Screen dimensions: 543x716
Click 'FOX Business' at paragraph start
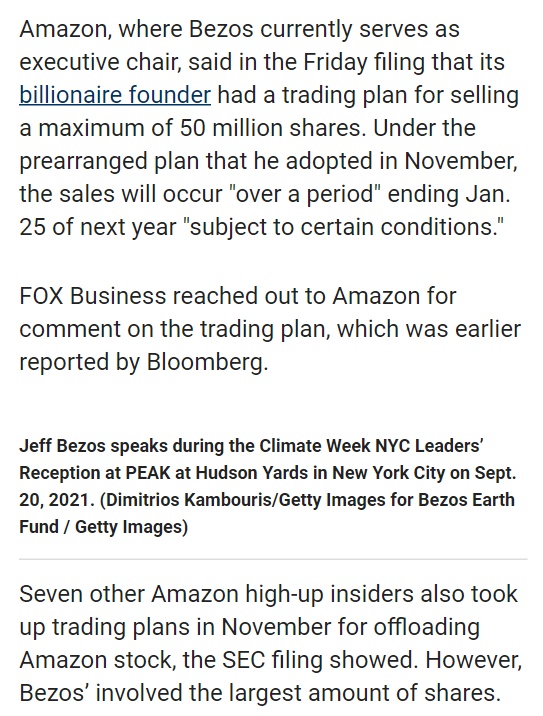tap(93, 296)
